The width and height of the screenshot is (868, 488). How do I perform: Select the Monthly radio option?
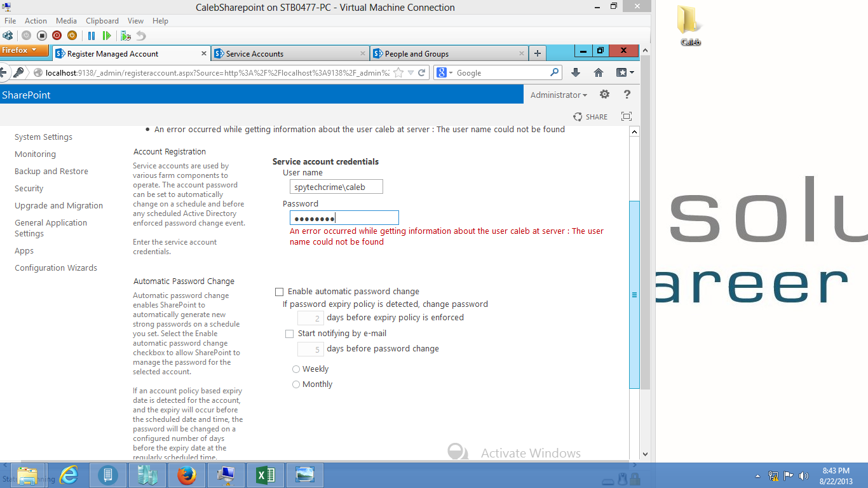(296, 384)
